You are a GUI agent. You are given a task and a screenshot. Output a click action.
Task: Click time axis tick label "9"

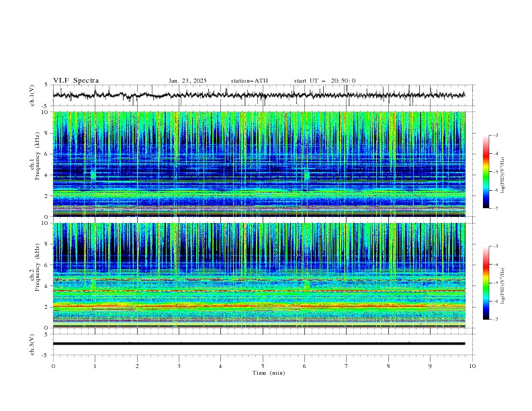pos(430,366)
